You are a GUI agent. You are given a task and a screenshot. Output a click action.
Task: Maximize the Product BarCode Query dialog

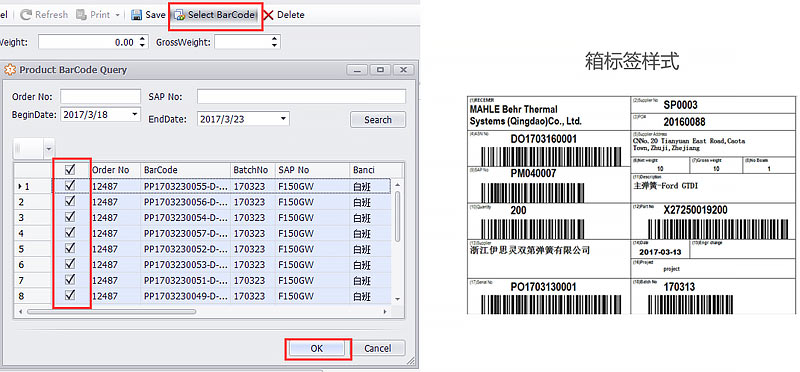tap(381, 70)
